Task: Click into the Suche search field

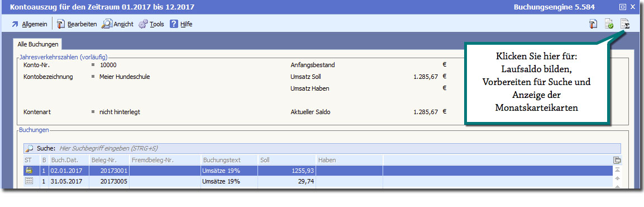Action: pos(339,148)
